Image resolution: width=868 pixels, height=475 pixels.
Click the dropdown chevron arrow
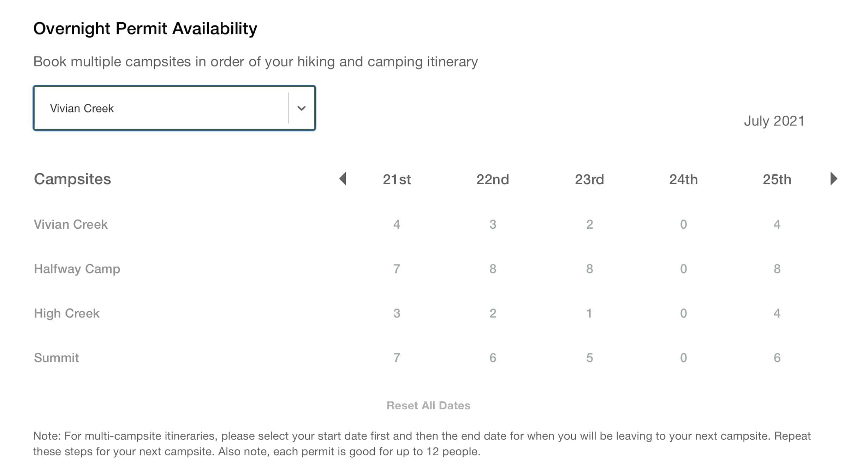(x=301, y=108)
